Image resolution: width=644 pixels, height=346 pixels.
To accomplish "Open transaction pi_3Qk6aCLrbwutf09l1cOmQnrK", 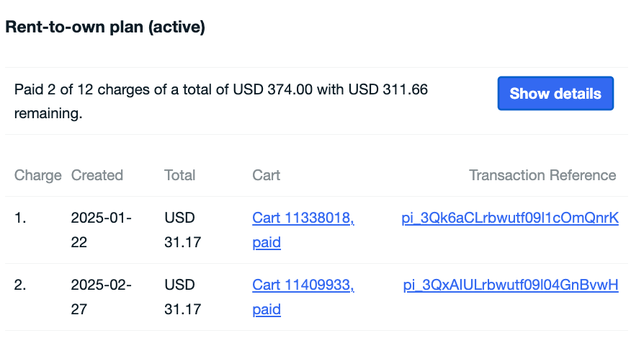I will [510, 218].
